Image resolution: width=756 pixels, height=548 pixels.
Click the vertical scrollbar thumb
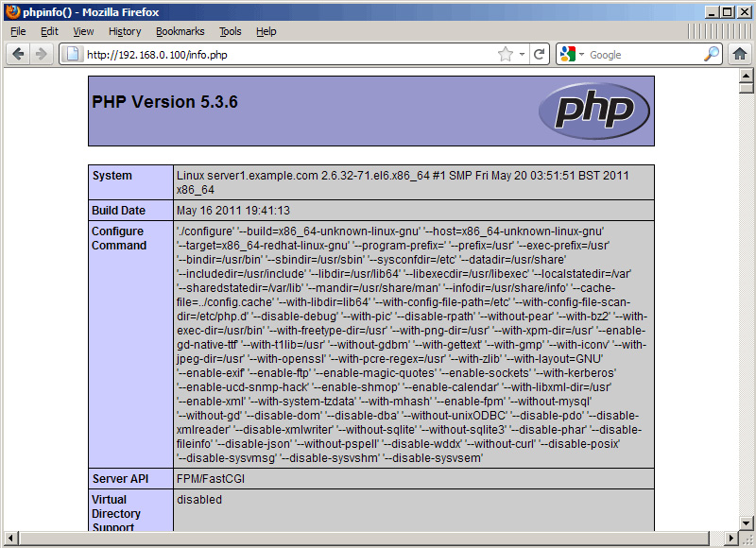pyautogui.click(x=746, y=88)
